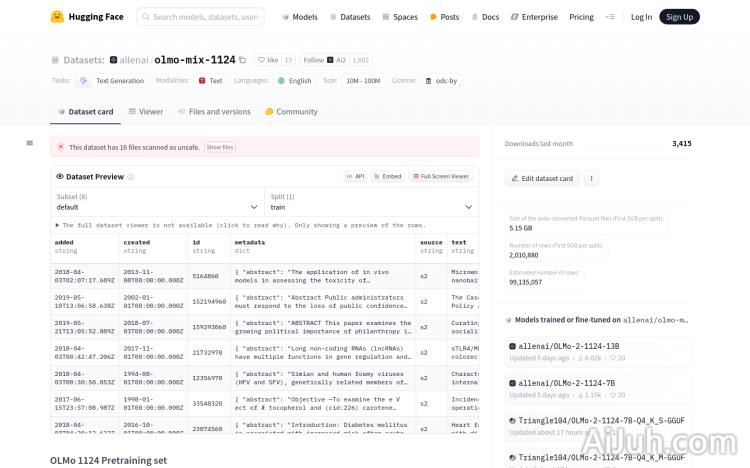
Task: Like the olmo-mix-1124 dataset
Action: pyautogui.click(x=267, y=60)
